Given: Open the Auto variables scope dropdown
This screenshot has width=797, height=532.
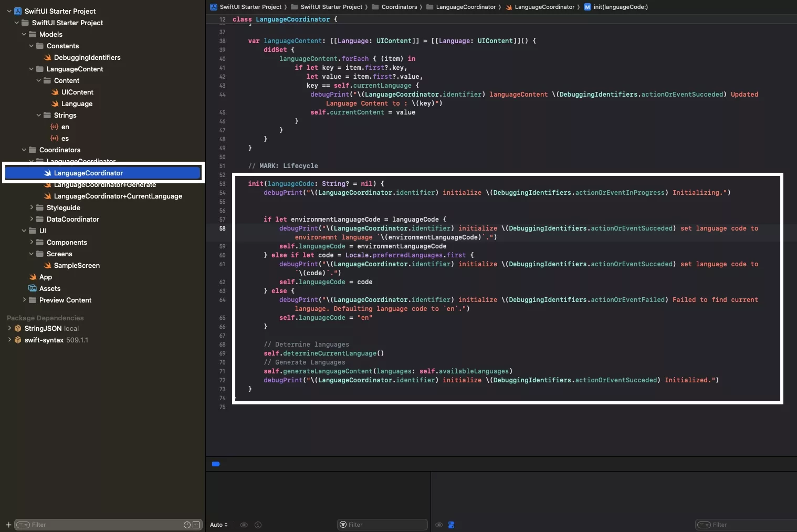Looking at the screenshot, I should pos(219,525).
